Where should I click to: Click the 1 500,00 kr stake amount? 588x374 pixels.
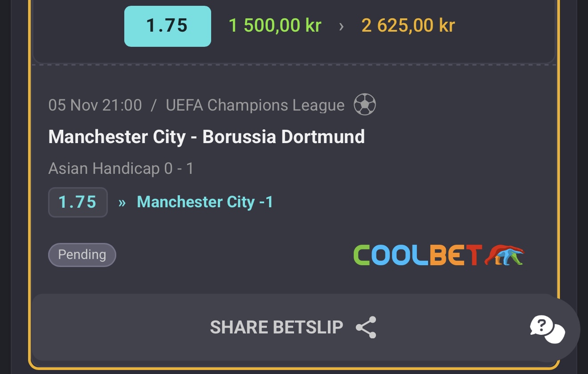click(275, 26)
